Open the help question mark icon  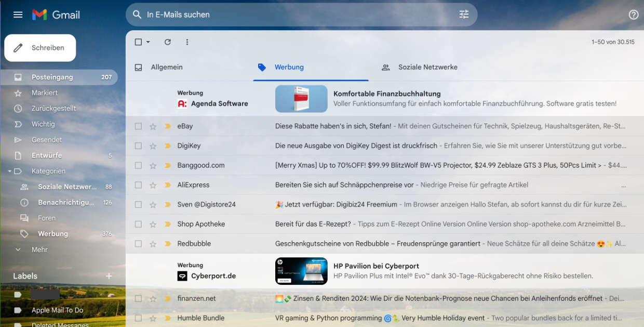[633, 15]
